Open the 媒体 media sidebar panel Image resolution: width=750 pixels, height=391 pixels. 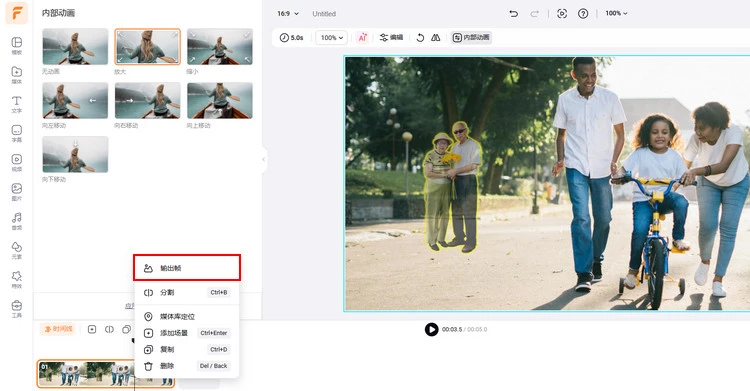pos(17,75)
